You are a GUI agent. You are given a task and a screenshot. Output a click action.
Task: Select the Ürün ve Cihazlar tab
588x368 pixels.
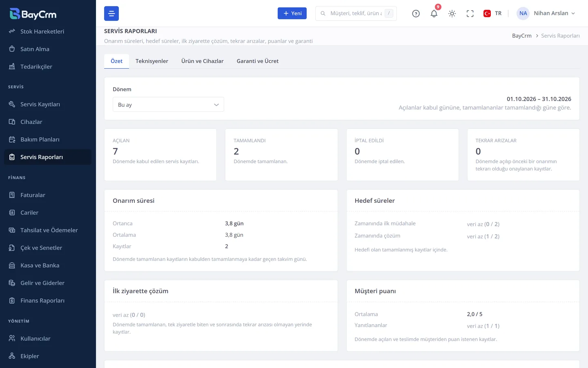click(203, 61)
